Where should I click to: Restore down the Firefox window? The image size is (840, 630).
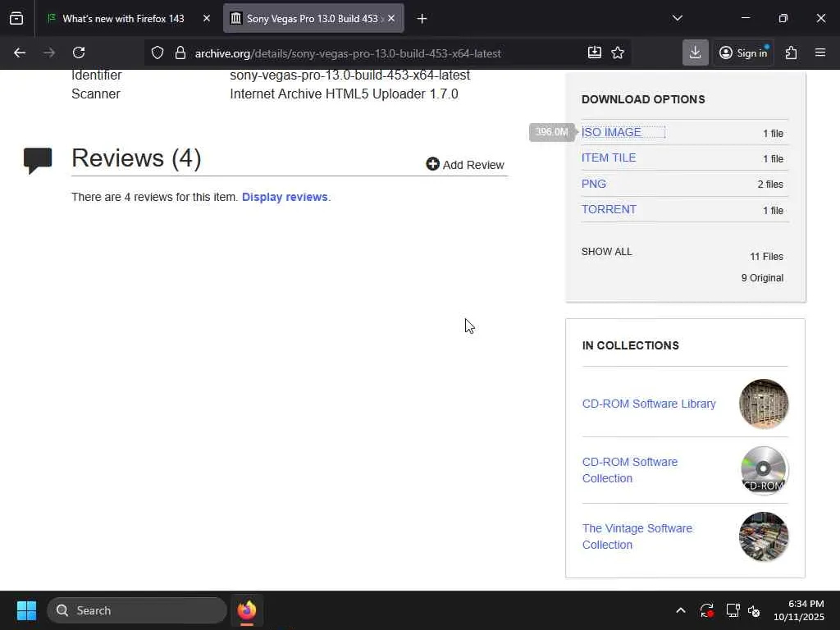point(783,18)
